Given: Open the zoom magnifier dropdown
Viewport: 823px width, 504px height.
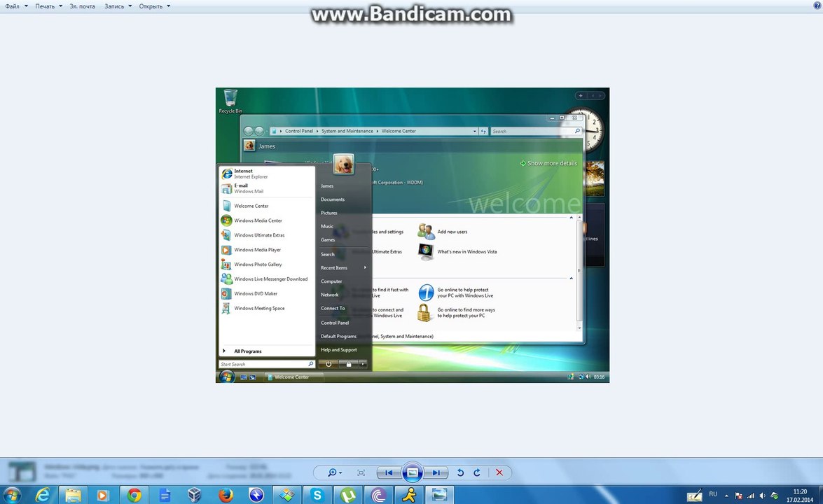Looking at the screenshot, I should click(x=335, y=472).
